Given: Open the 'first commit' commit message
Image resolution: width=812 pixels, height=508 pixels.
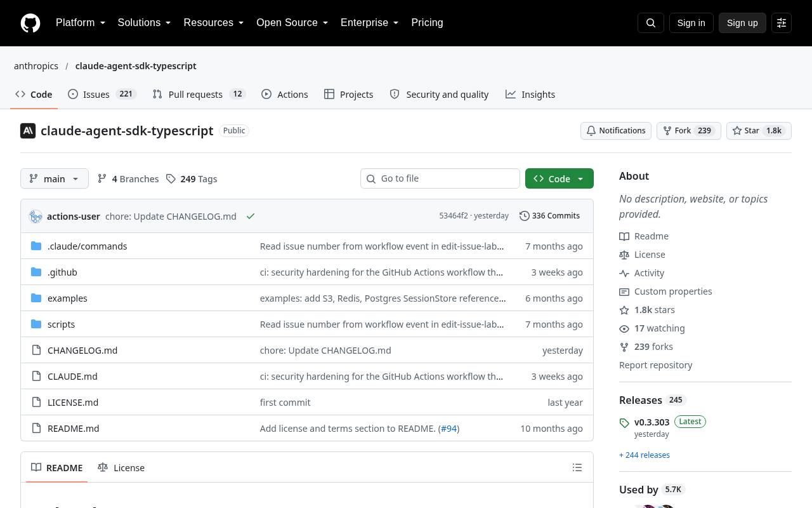Looking at the screenshot, I should click(285, 402).
